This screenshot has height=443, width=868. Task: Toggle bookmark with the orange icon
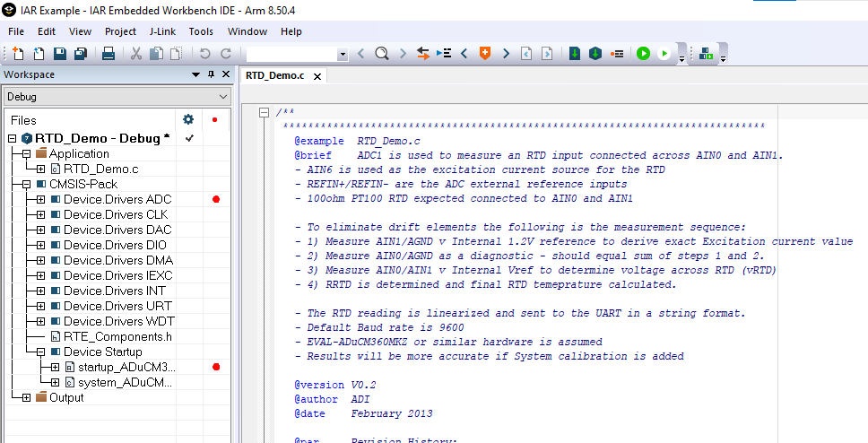(485, 54)
